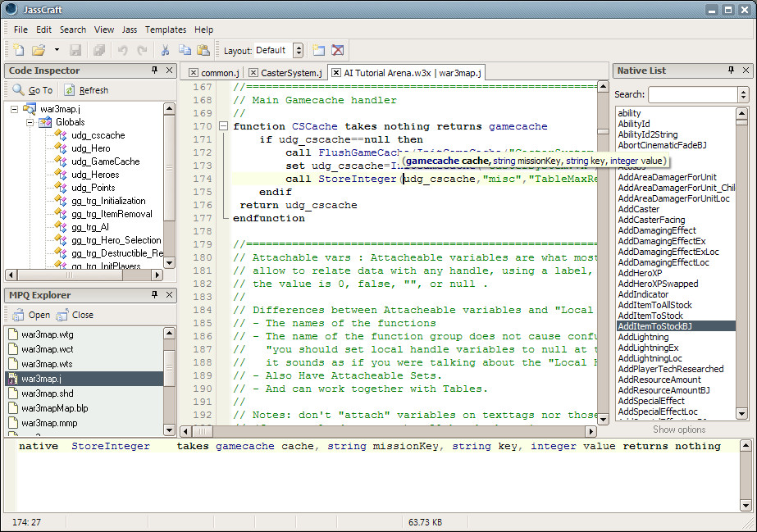This screenshot has height=532, width=757.
Task: Collapse the CSCache function fold marker
Action: click(221, 126)
